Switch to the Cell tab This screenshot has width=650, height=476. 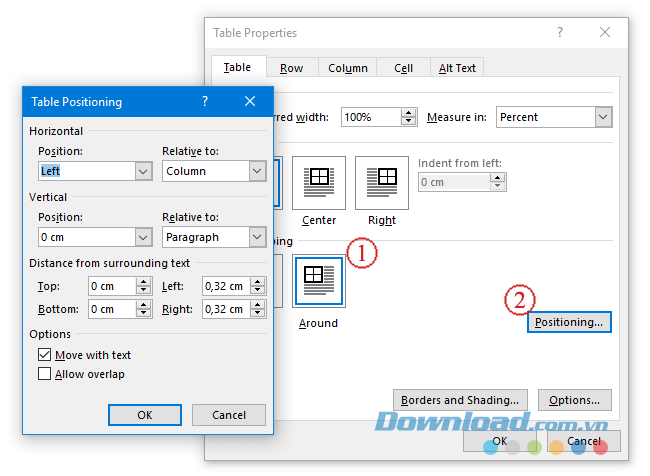(x=403, y=68)
